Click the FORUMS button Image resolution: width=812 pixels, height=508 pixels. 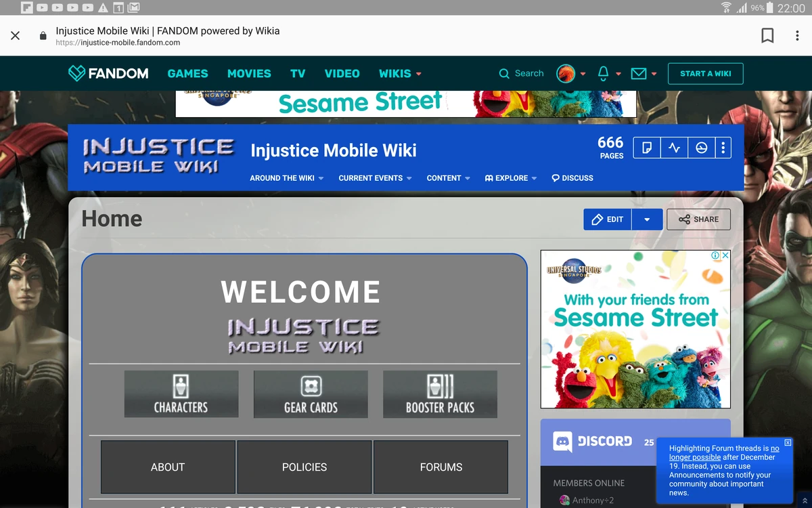click(441, 467)
